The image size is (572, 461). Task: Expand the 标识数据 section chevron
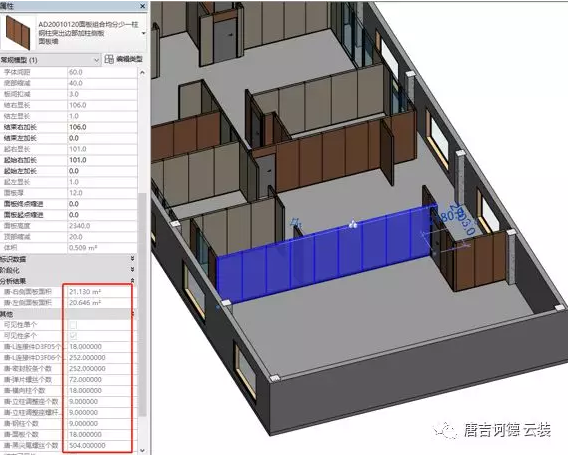pos(132,259)
